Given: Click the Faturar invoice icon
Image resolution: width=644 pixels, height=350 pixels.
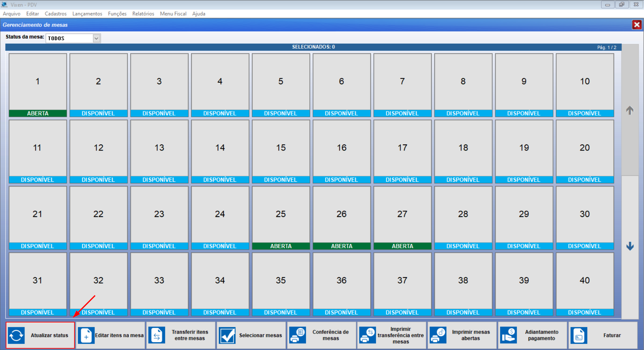Looking at the screenshot, I should pyautogui.click(x=579, y=335).
